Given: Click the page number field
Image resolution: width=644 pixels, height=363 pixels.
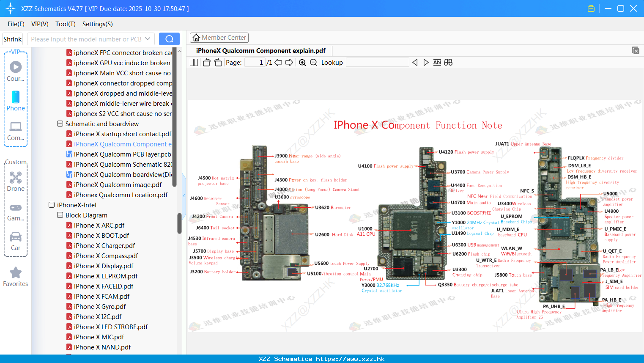Looking at the screenshot, I should point(255,62).
